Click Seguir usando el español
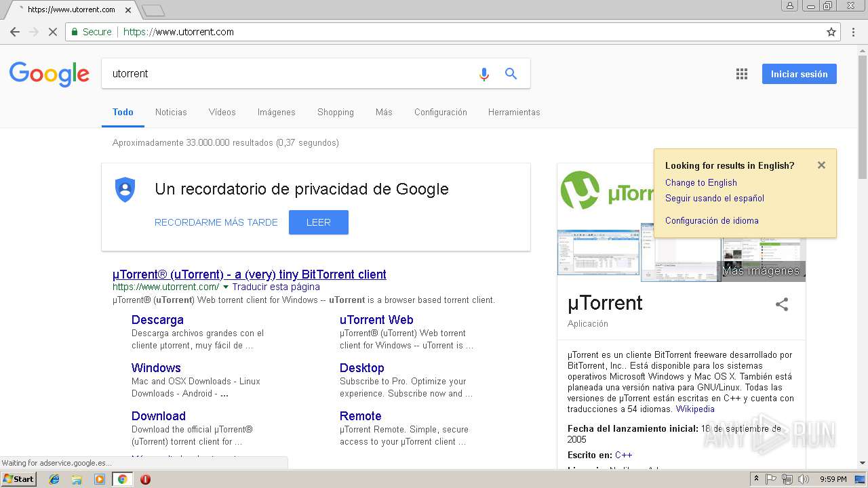The image size is (868, 488). pyautogui.click(x=715, y=199)
